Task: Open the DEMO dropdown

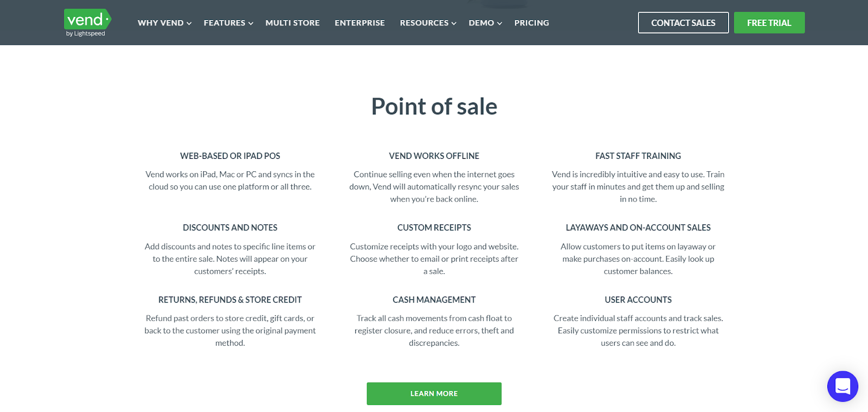Action: click(x=481, y=23)
